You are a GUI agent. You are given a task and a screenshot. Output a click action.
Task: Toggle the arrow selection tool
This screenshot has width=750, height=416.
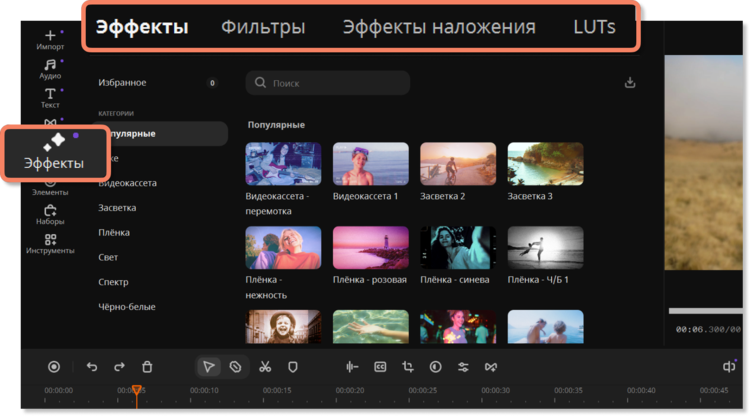click(x=208, y=367)
